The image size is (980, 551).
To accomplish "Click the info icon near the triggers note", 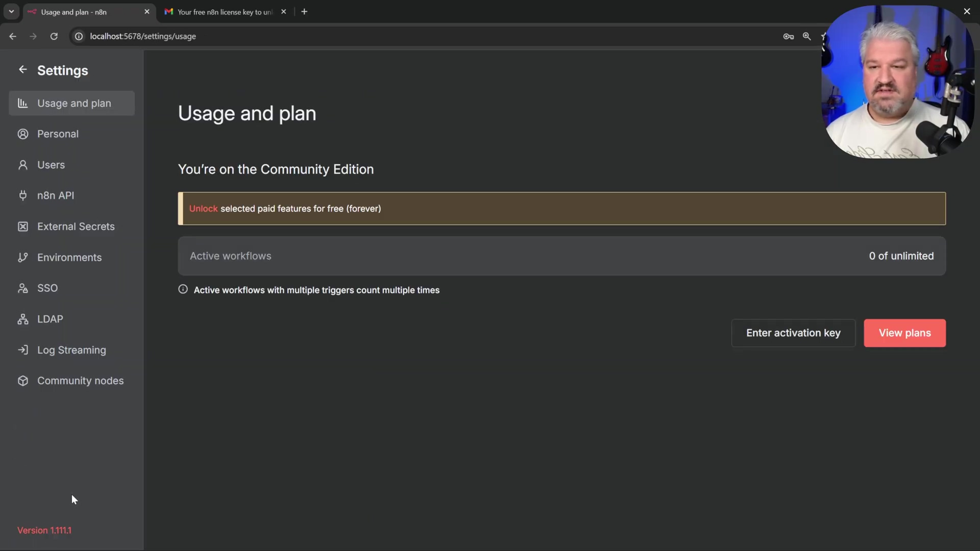I will [183, 290].
